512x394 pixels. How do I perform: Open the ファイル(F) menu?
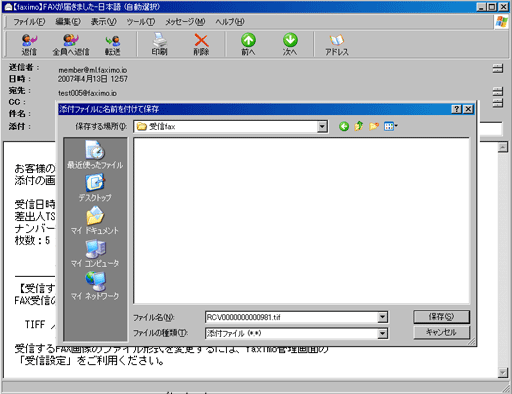(29, 22)
